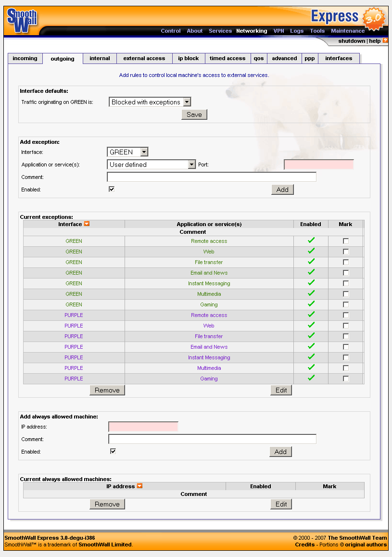Screen dimensions: 392x557
Task: Open the VPN menu
Action: tap(279, 31)
